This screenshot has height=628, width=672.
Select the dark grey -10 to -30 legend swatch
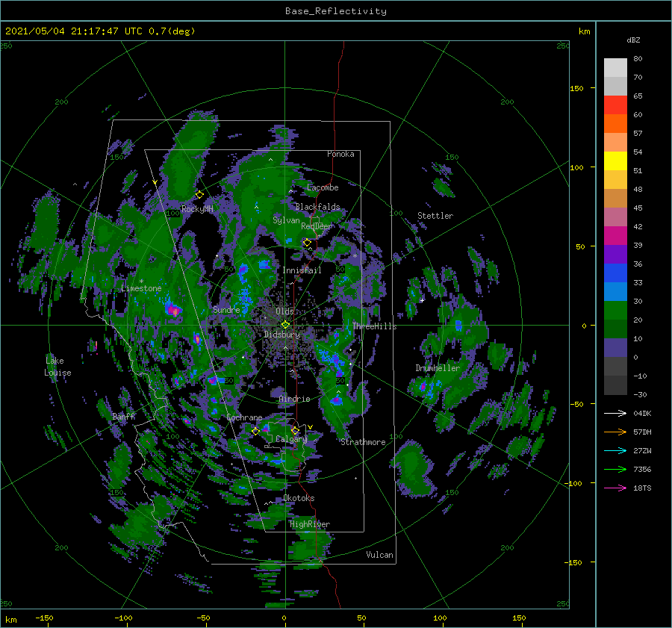point(615,385)
